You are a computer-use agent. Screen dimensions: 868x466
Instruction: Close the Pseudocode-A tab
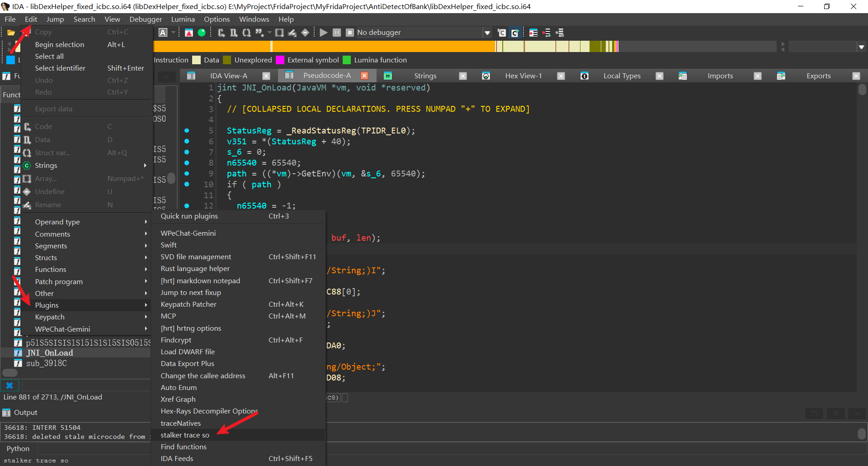(x=364, y=76)
